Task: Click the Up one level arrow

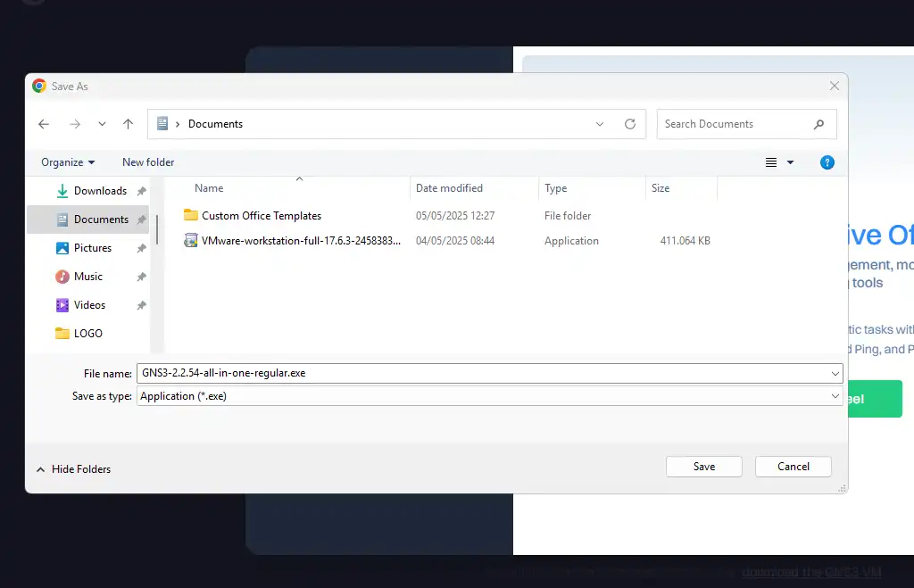Action: coord(129,124)
